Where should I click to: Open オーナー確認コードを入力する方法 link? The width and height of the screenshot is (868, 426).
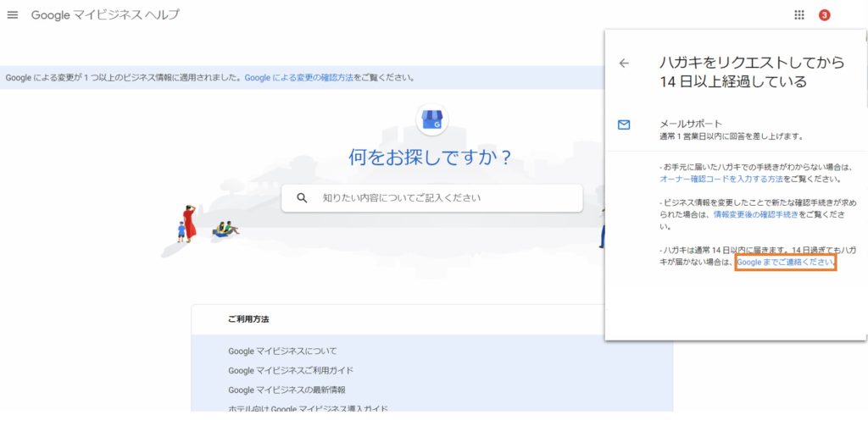tap(721, 180)
